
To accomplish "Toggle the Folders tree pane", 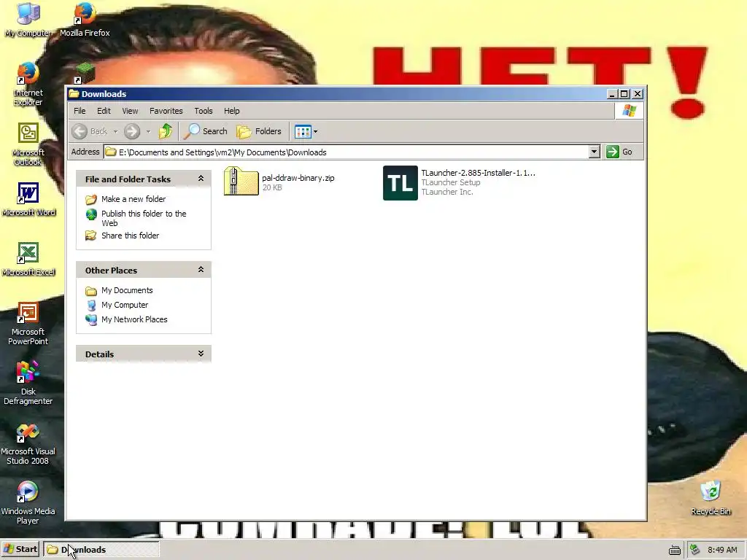I will pos(259,131).
